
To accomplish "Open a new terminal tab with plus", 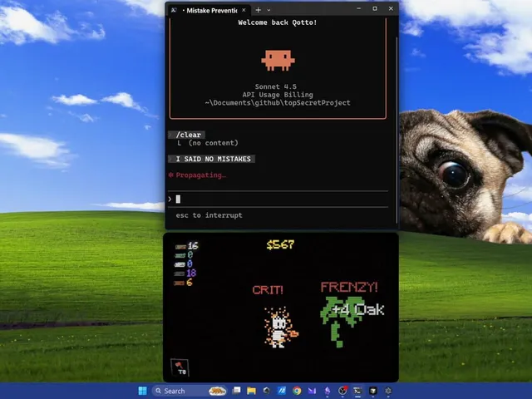I will click(259, 10).
